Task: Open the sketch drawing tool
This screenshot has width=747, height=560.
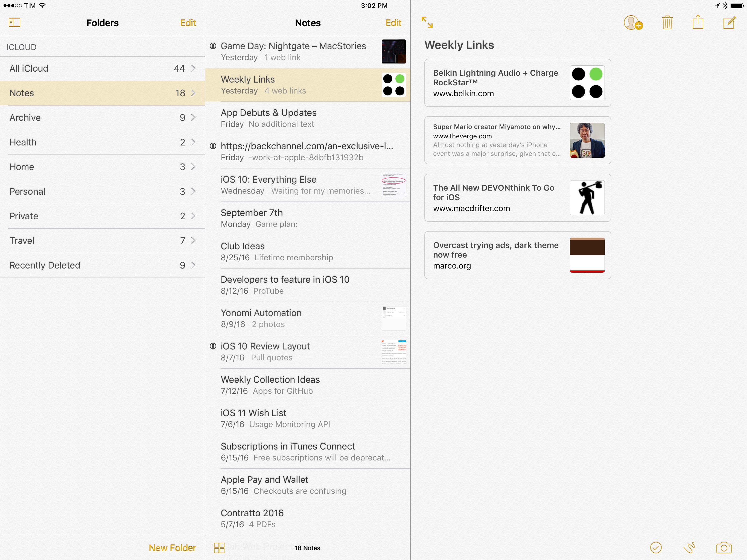Action: 689,547
